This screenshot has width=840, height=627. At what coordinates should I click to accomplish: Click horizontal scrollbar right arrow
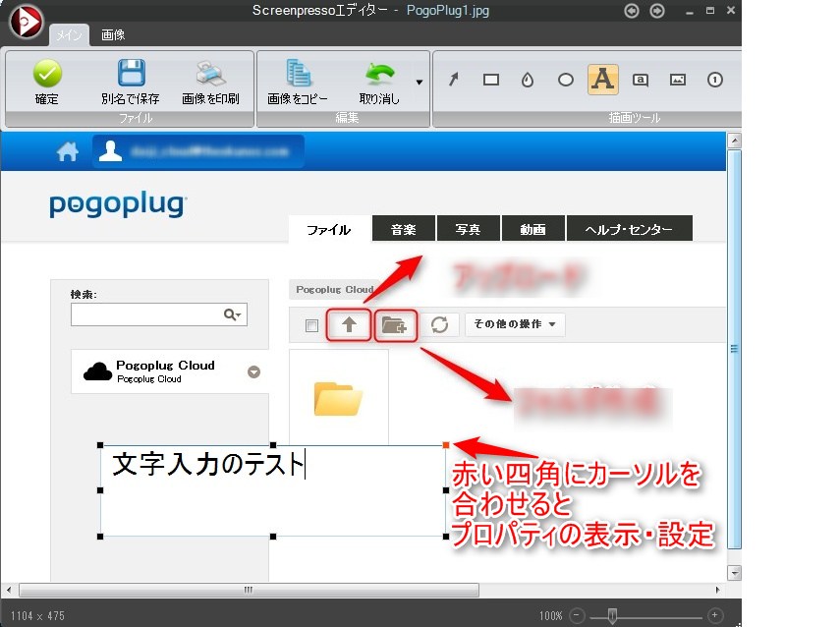tap(718, 590)
